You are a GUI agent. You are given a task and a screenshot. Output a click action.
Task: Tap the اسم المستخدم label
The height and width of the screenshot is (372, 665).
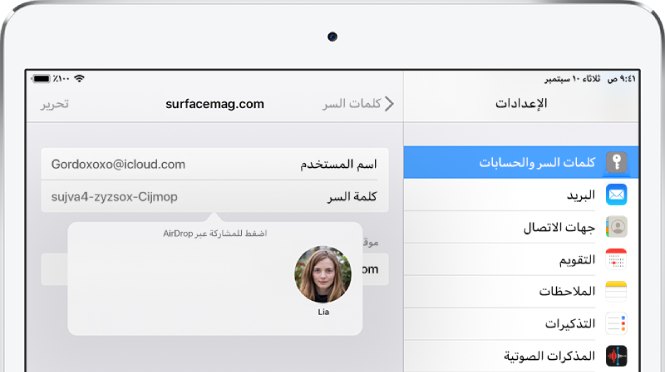point(338,164)
